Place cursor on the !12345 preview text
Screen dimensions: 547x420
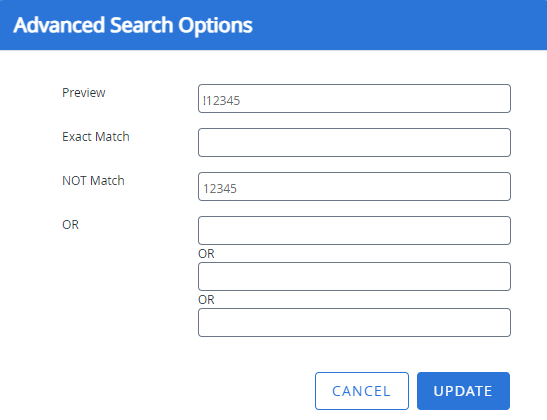coord(222,101)
